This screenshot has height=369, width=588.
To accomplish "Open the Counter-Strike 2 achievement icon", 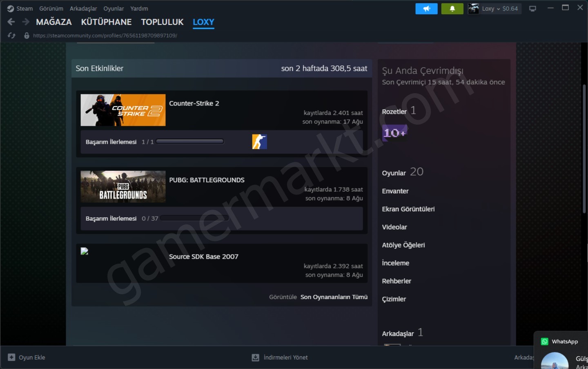I will coord(259,142).
